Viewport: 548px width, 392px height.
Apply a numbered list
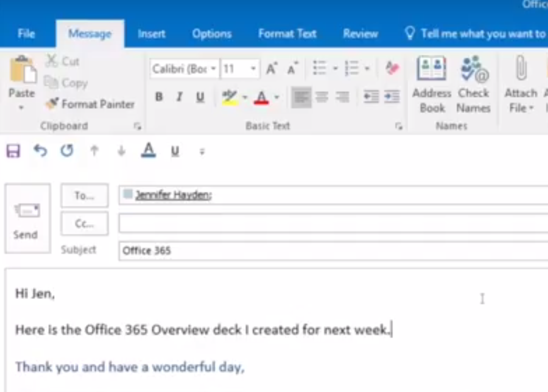click(x=352, y=68)
